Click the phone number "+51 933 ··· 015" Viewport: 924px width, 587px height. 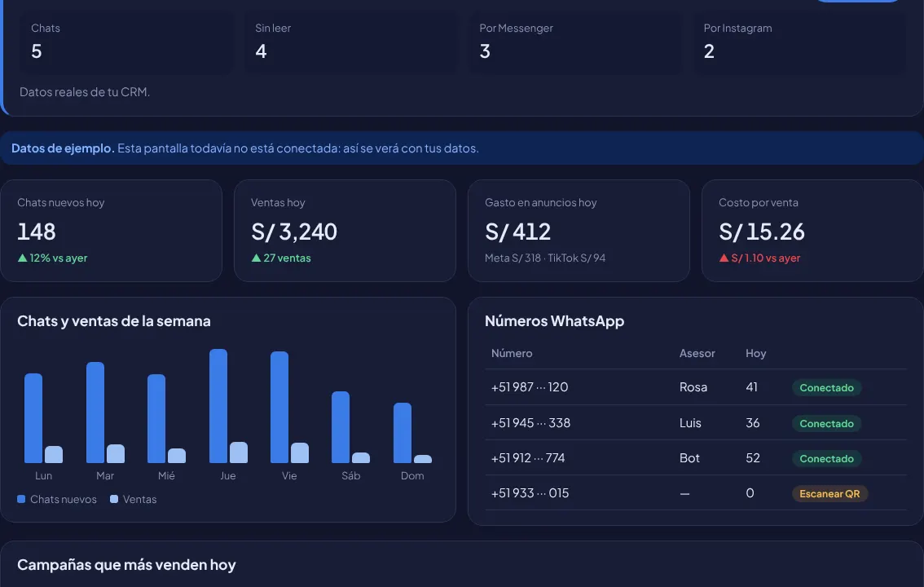point(530,493)
